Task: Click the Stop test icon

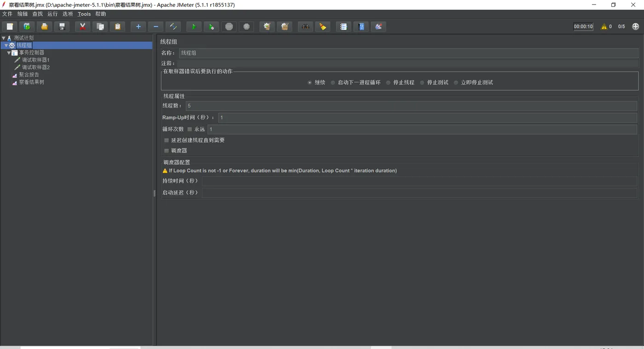Action: 229,27
